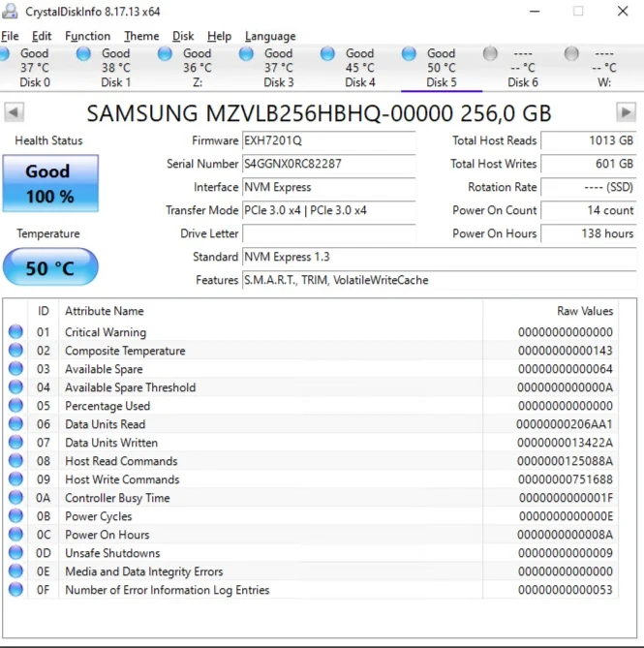Click raw value 0000000206AA1
This screenshot has width=644, height=648.
point(565,424)
